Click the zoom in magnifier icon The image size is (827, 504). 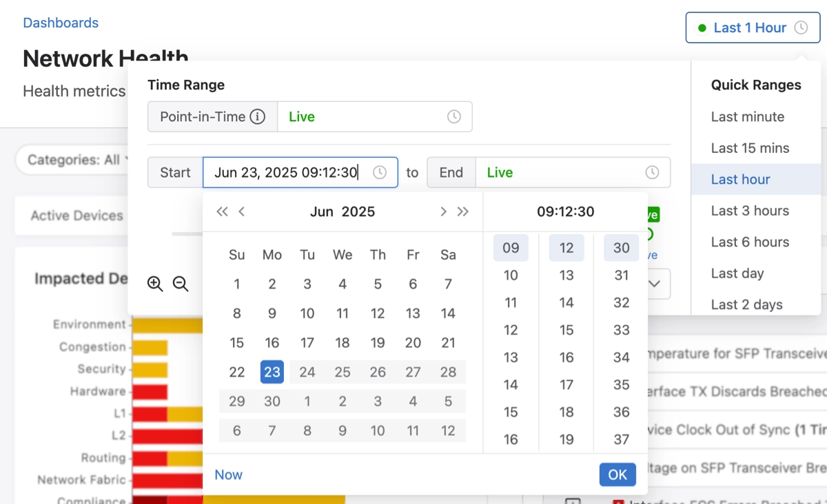(x=155, y=284)
